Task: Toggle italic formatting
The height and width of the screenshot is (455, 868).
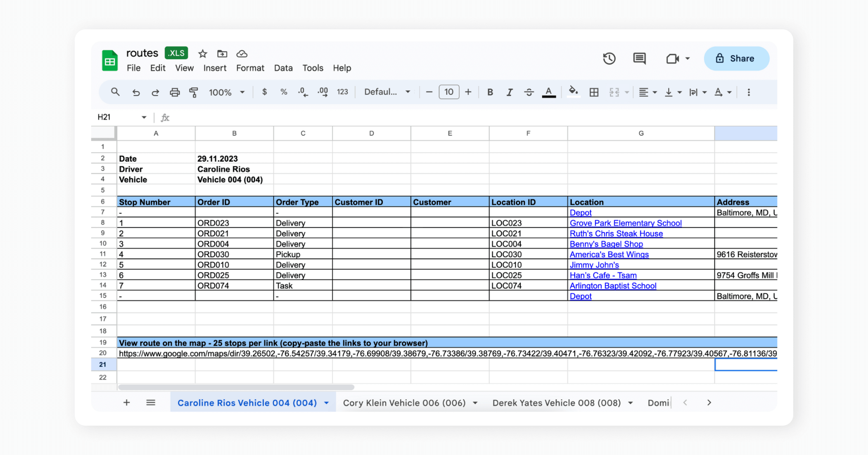Action: pyautogui.click(x=509, y=92)
